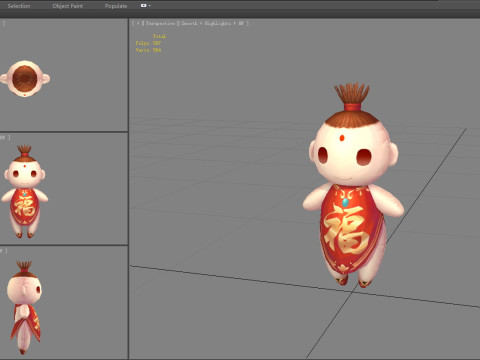Viewport: 480px width, 360px height.
Task: Click the yellow Total statistics heading
Action: [159, 36]
